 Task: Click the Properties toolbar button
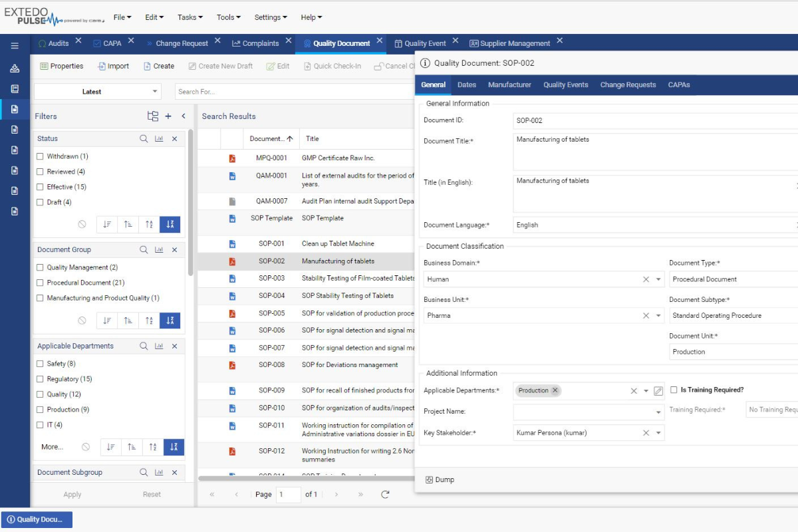pyautogui.click(x=62, y=66)
